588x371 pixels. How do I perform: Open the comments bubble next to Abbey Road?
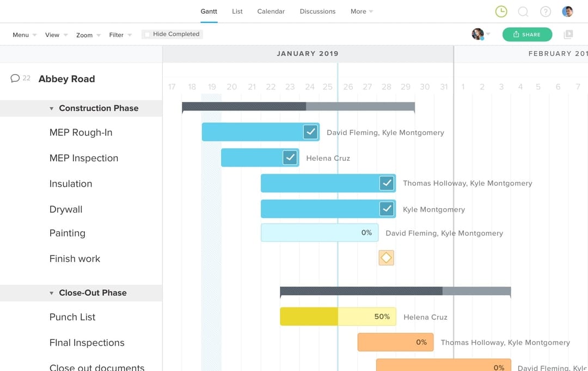(x=14, y=77)
